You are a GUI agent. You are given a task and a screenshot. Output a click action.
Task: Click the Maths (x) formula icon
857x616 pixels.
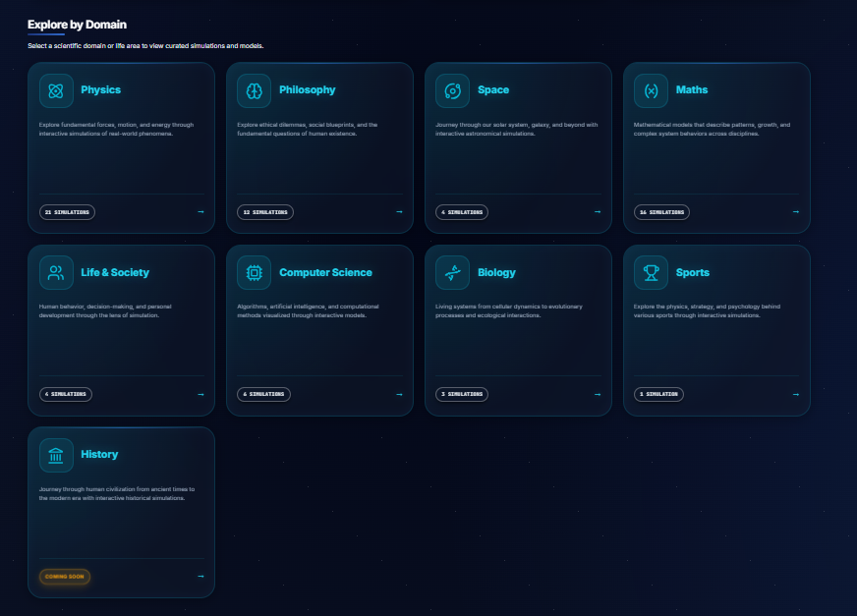[x=651, y=89]
